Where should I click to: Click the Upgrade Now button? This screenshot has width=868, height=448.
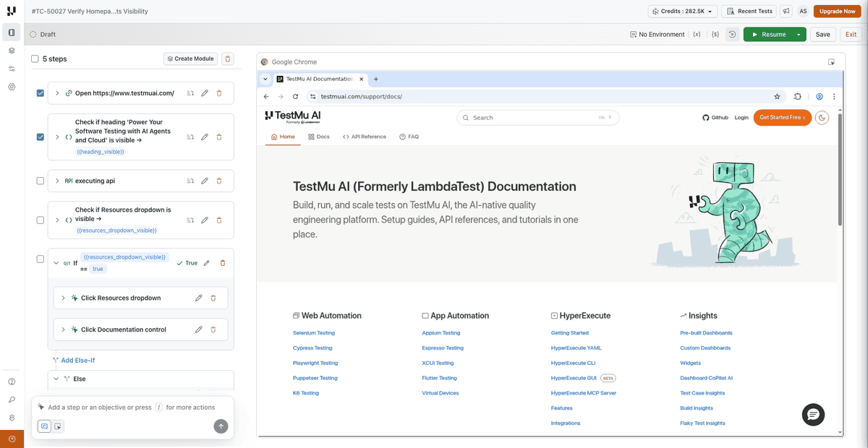837,11
